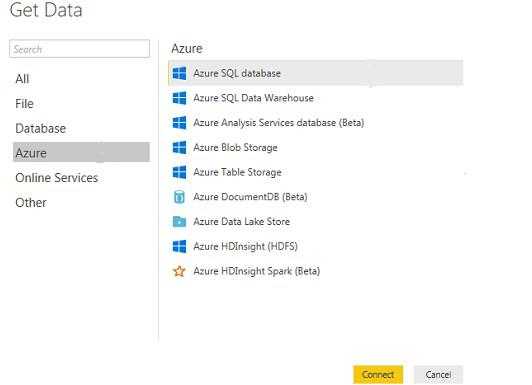Select the File category

tap(24, 103)
